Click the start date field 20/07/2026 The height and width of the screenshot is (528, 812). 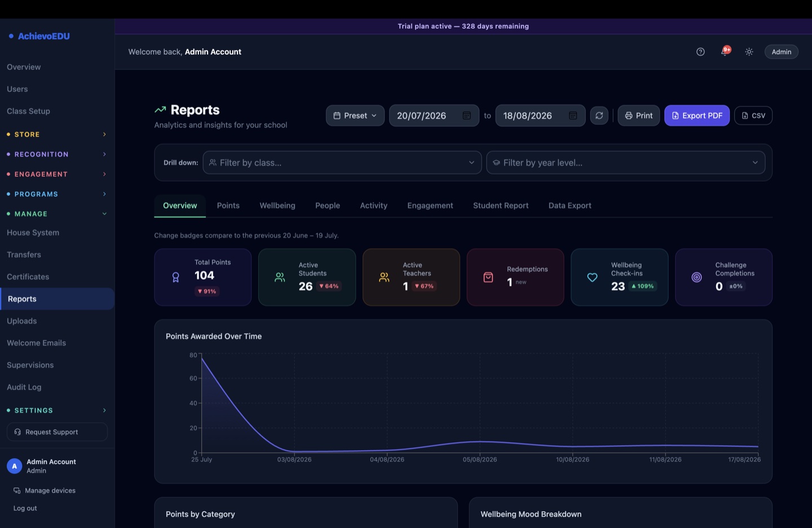434,116
